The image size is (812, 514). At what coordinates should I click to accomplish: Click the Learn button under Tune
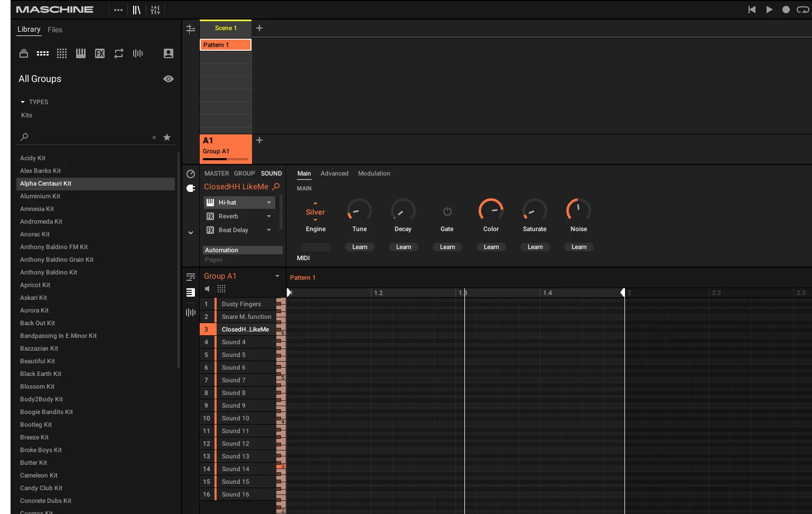point(360,247)
